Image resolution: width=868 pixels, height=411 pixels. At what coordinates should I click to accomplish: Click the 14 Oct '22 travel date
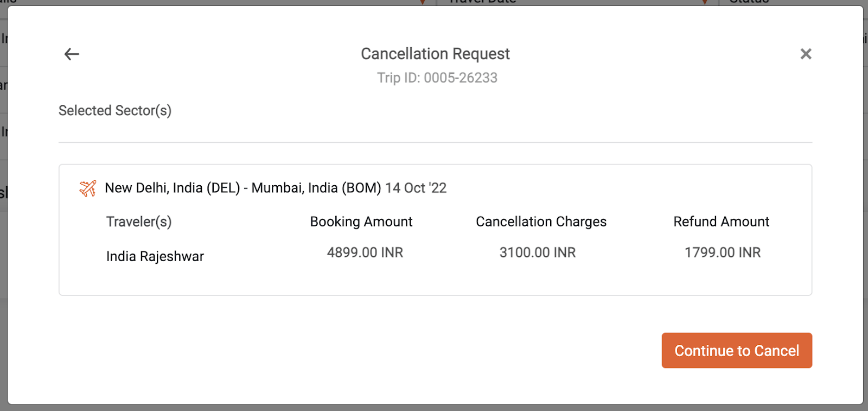pos(416,188)
